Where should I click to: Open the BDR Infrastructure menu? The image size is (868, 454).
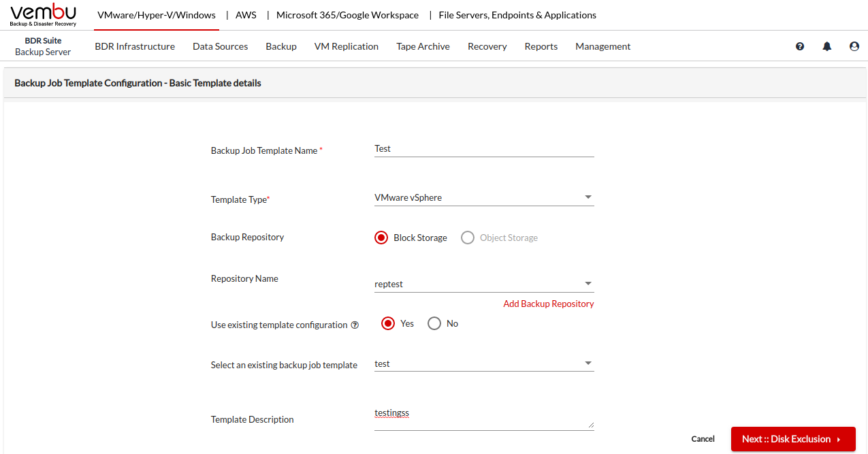click(135, 46)
